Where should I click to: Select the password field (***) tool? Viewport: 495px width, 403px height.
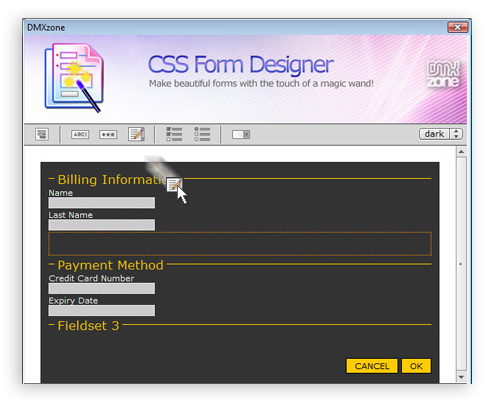[x=108, y=134]
